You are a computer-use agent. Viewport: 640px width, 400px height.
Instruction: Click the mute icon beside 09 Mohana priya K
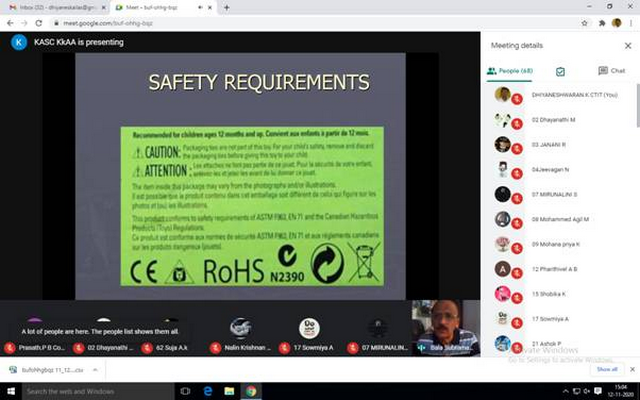(517, 248)
